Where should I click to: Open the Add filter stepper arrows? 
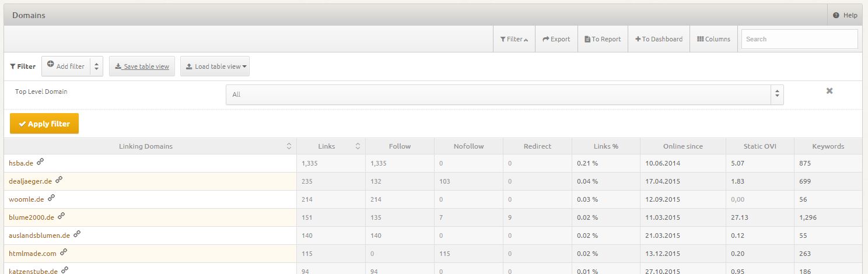coord(97,66)
